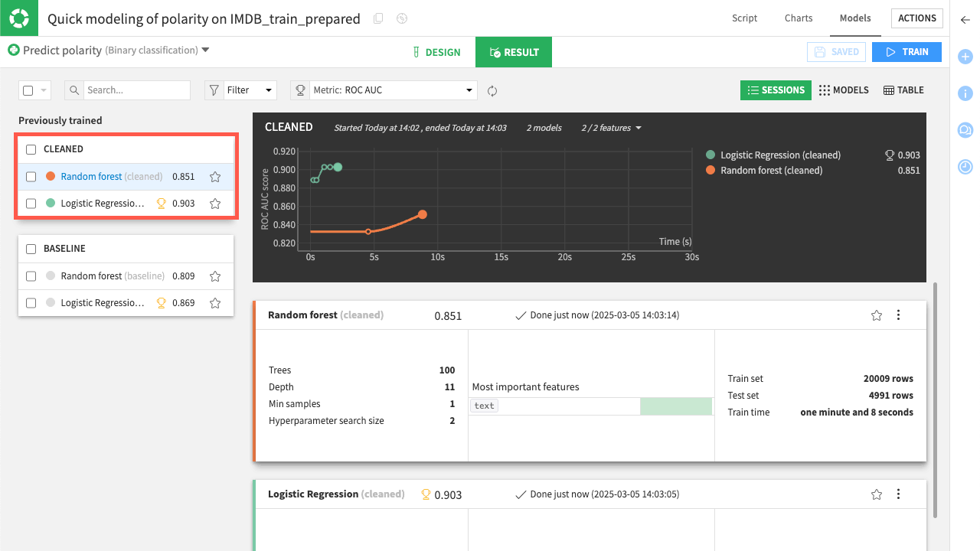980x551 pixels.
Task: Star Logistic Regression 0.869 baseline
Action: coord(215,303)
